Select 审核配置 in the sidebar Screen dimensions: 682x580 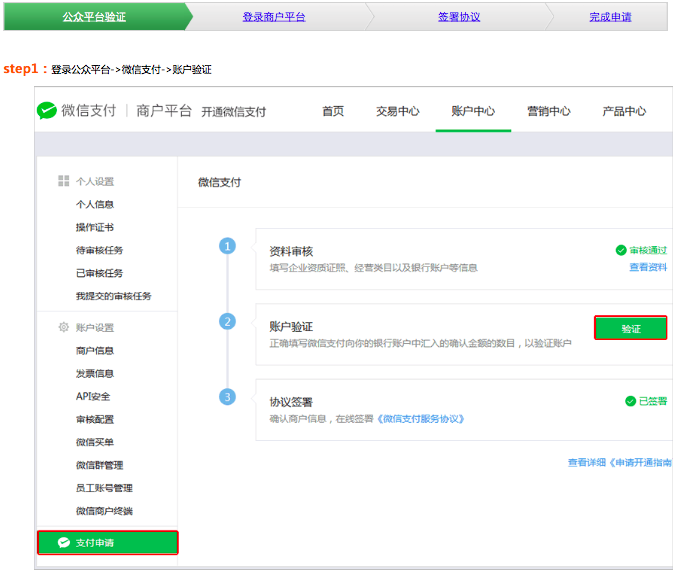click(95, 419)
